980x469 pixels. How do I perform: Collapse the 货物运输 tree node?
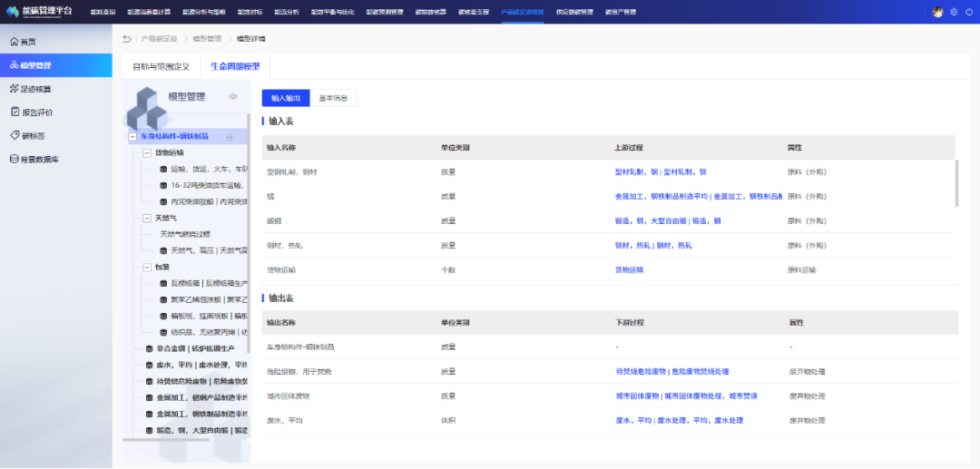(x=147, y=153)
